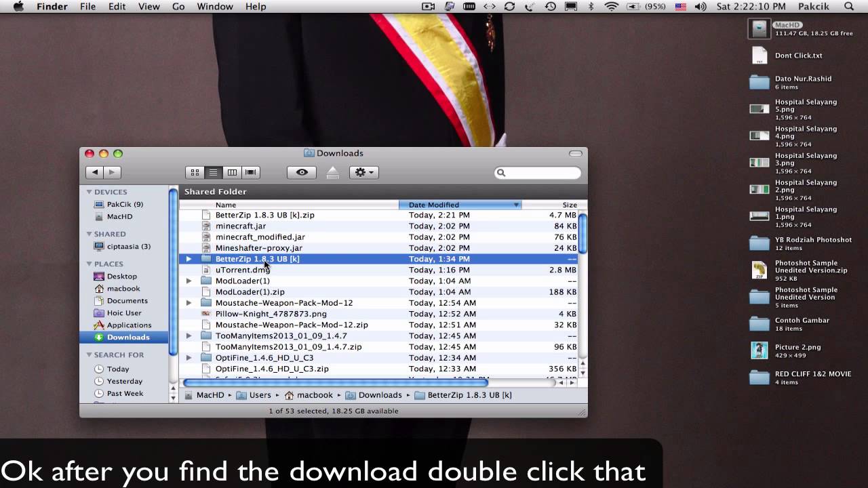Switch Finder to column view
This screenshot has height=488, width=868.
232,173
